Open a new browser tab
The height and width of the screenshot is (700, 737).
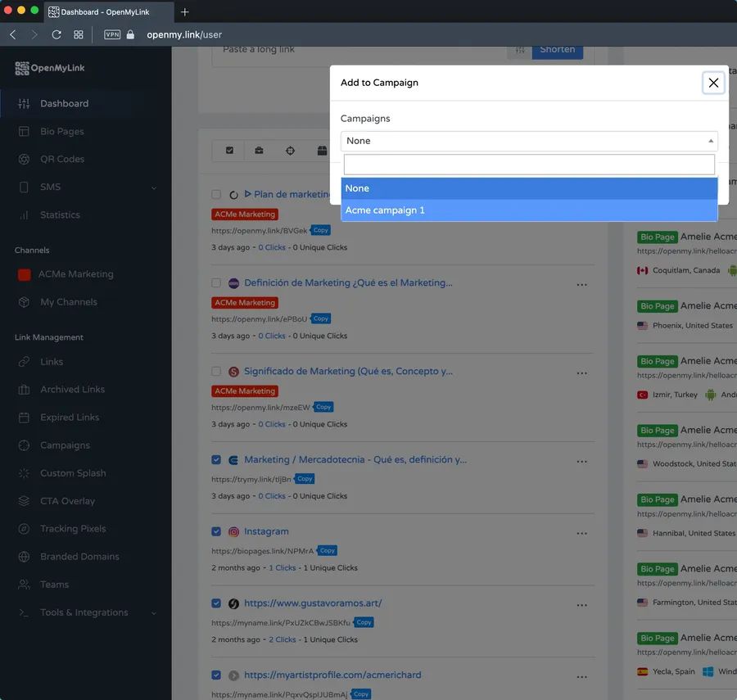pos(185,11)
